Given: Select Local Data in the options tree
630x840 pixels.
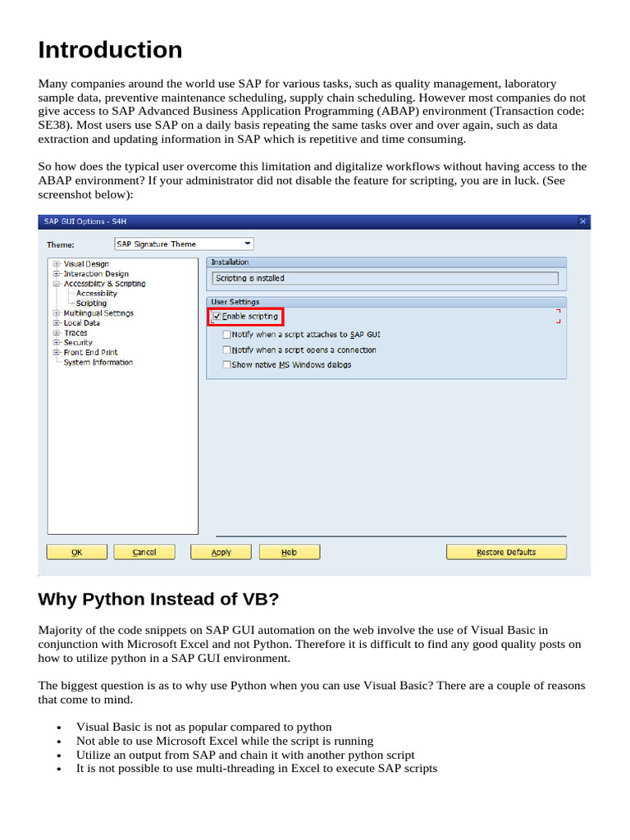Looking at the screenshot, I should (81, 323).
